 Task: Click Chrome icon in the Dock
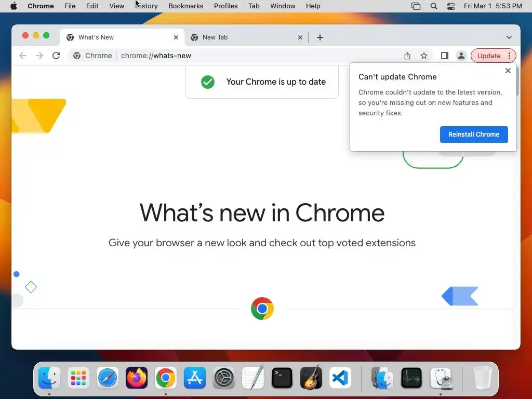point(166,378)
